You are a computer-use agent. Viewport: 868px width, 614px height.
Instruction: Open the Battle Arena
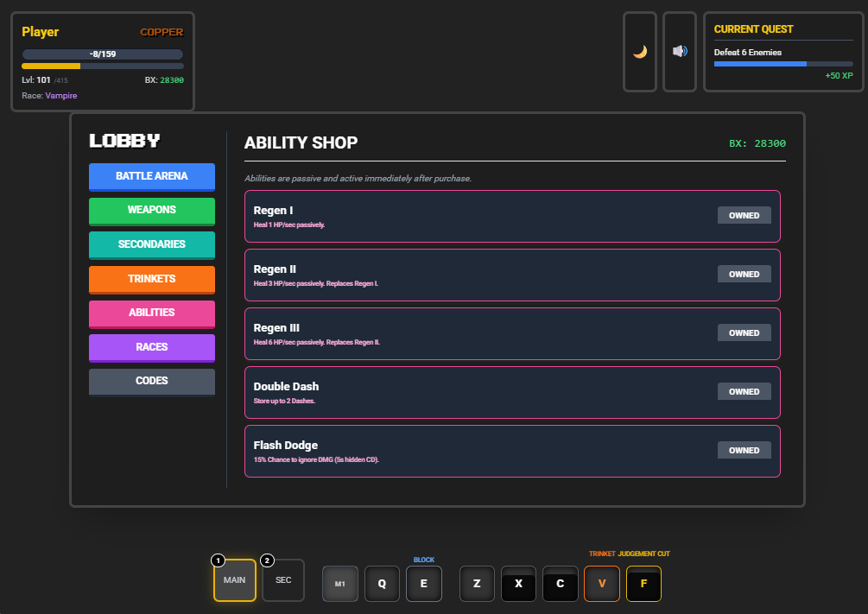152,177
